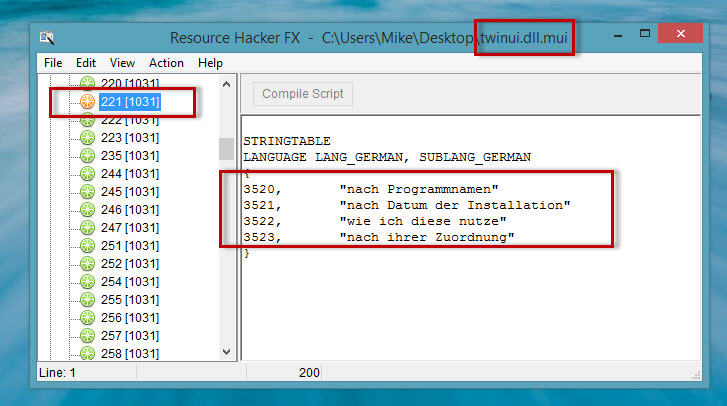
Task: Select tree item 221 [1031]
Action: (130, 102)
